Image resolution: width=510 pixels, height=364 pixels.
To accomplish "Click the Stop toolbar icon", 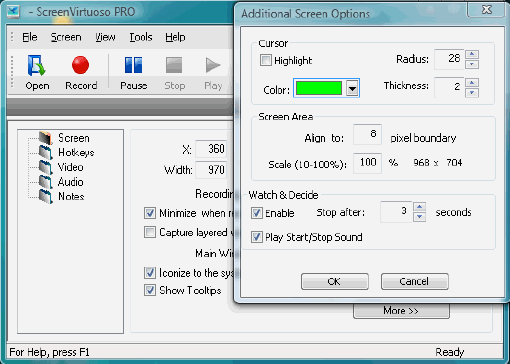I will 174,65.
